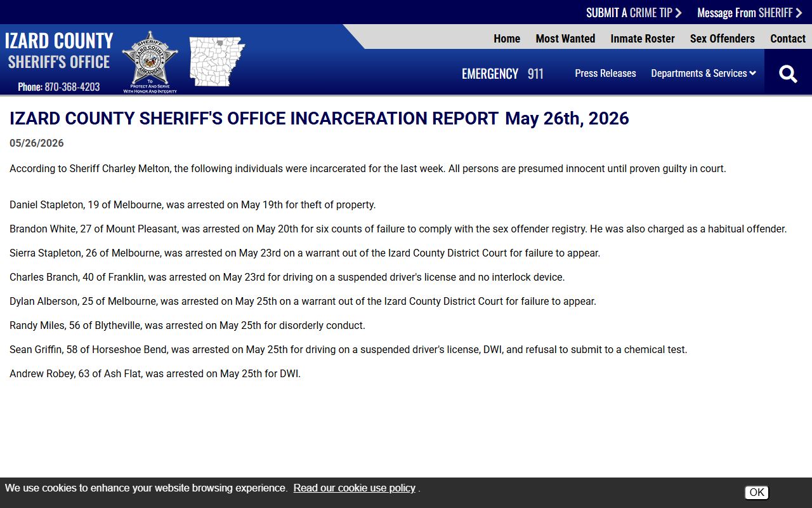The width and height of the screenshot is (812, 508).
Task: Click the sheriff star badge logo
Action: point(150,62)
